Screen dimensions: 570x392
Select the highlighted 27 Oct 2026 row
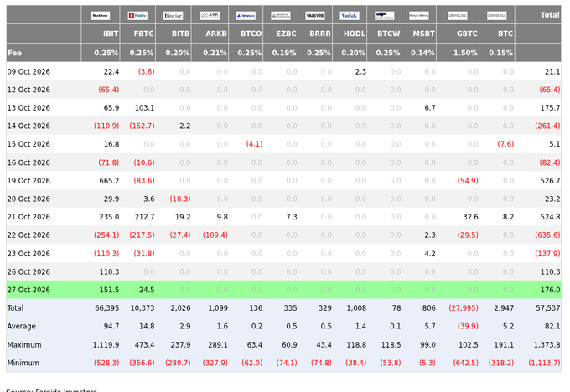[283, 290]
